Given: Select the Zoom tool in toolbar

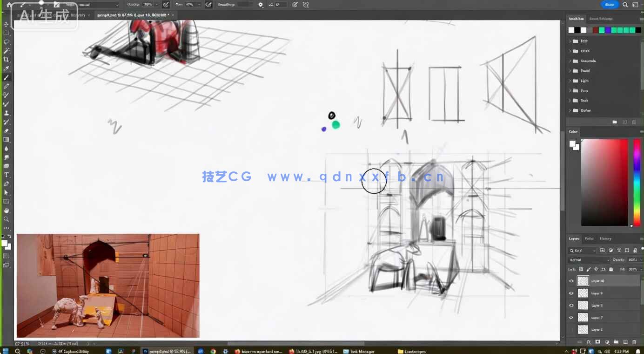Looking at the screenshot, I should pyautogui.click(x=6, y=219).
